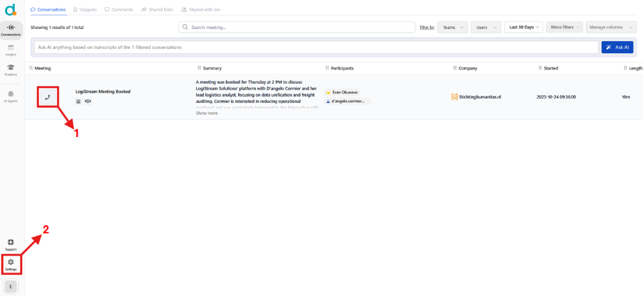Switch to the Shared with me tab
Screen dimensions: 644x296
(x=200, y=10)
